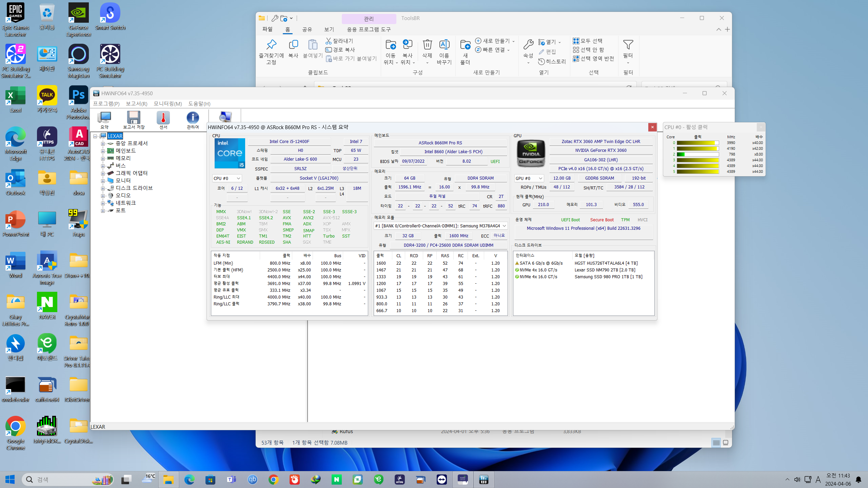Open the IsMyHdOK desktop icon
Image resolution: width=868 pixels, height=488 pixels.
tap(47, 430)
